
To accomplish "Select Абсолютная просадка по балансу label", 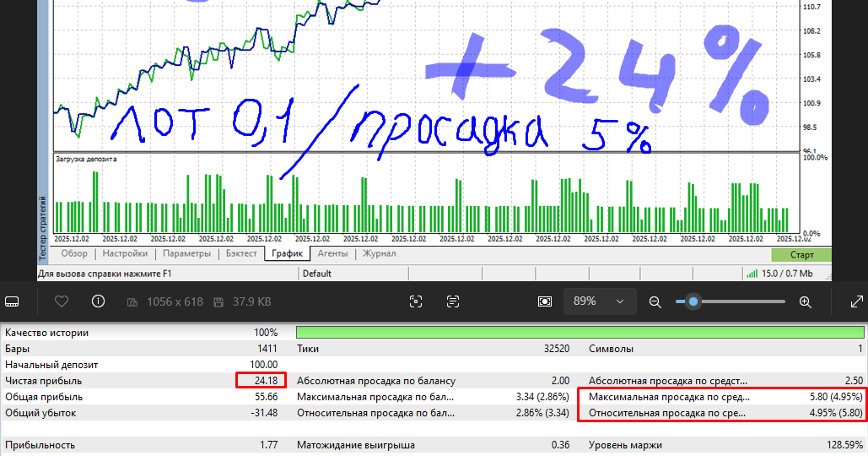I will click(x=376, y=381).
